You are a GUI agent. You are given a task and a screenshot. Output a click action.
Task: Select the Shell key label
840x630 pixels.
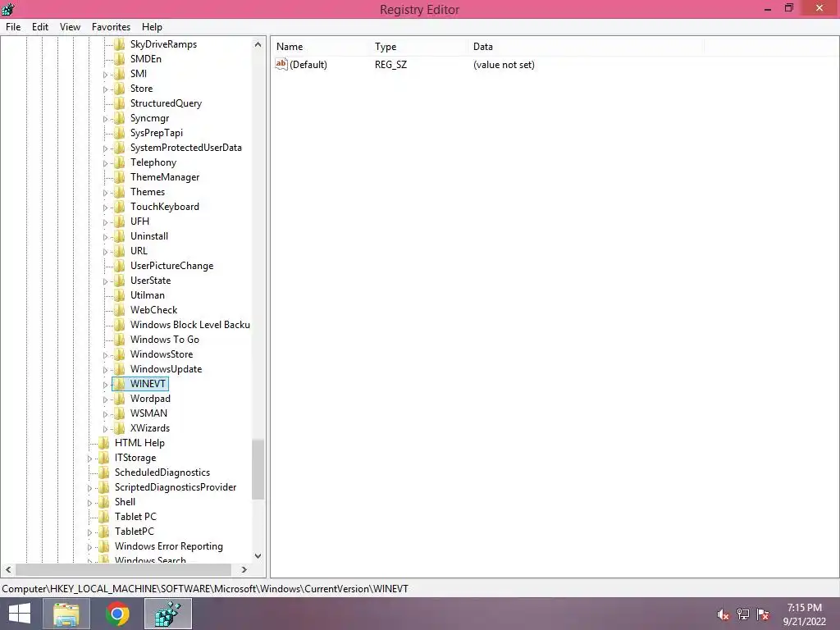click(x=125, y=502)
